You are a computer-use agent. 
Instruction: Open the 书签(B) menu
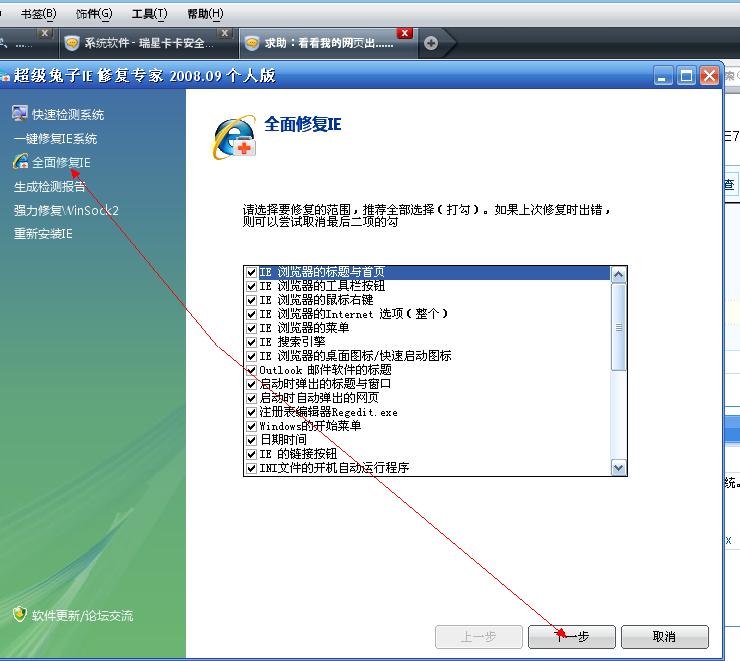click(x=38, y=14)
